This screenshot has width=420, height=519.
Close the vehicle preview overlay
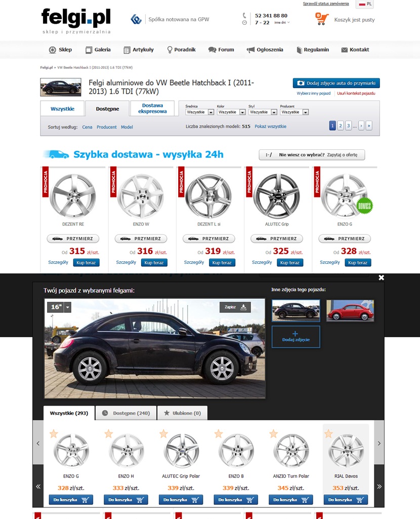[381, 277]
